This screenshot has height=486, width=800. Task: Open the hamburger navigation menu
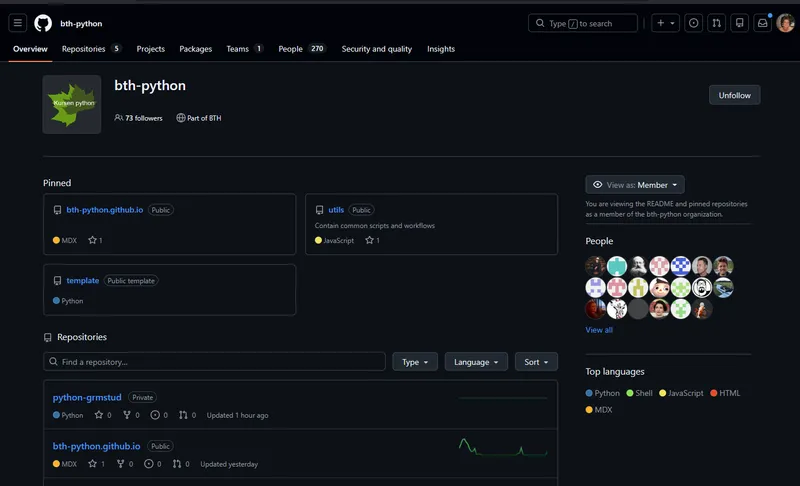tap(17, 23)
